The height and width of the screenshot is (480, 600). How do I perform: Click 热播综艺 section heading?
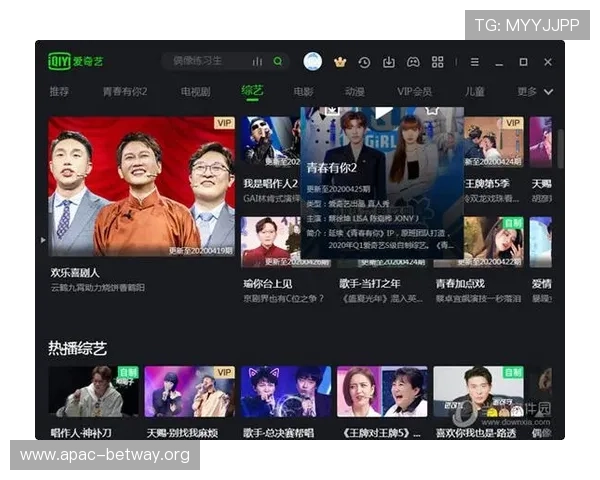77,348
